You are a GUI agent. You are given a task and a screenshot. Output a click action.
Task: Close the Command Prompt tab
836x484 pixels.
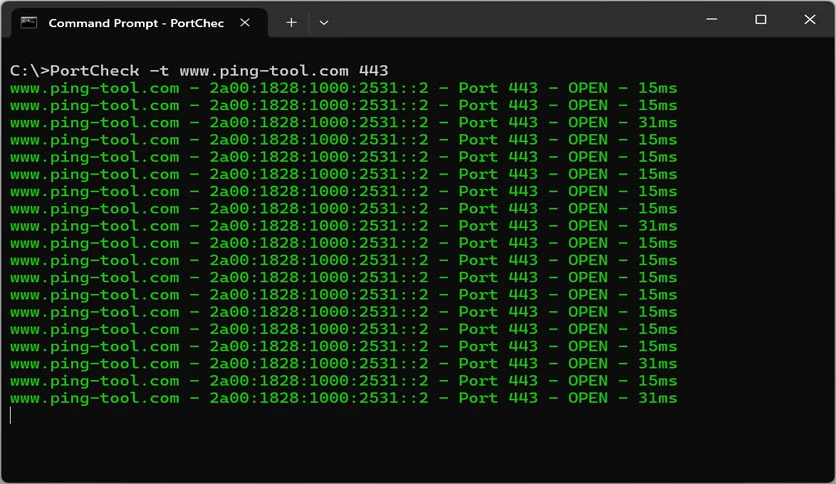pyautogui.click(x=245, y=22)
